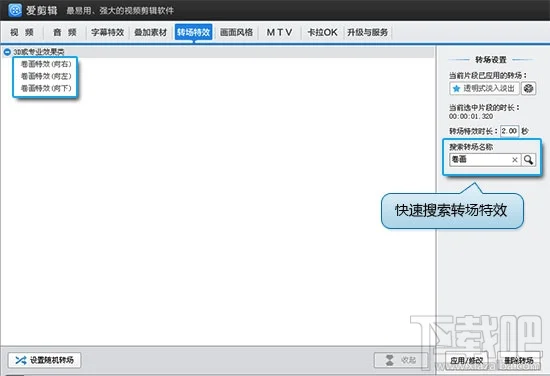The image size is (550, 376).
Task: Open the 视频 tab
Action: pyautogui.click(x=22, y=32)
